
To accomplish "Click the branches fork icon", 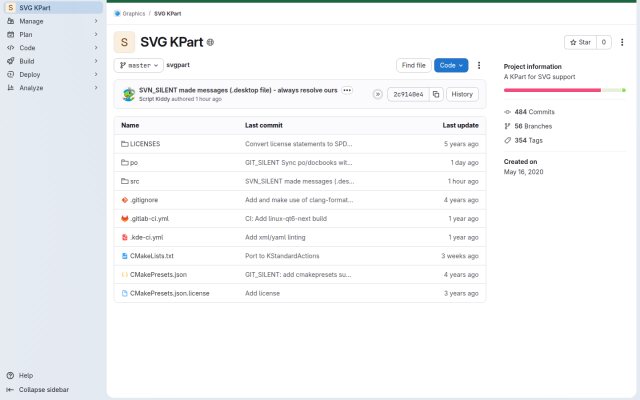I will [x=507, y=126].
